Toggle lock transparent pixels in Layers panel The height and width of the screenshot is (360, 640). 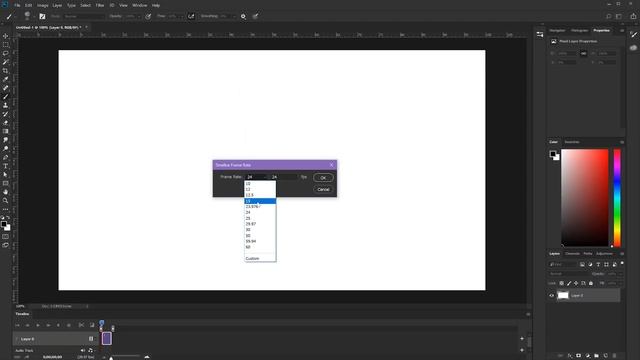[562, 283]
